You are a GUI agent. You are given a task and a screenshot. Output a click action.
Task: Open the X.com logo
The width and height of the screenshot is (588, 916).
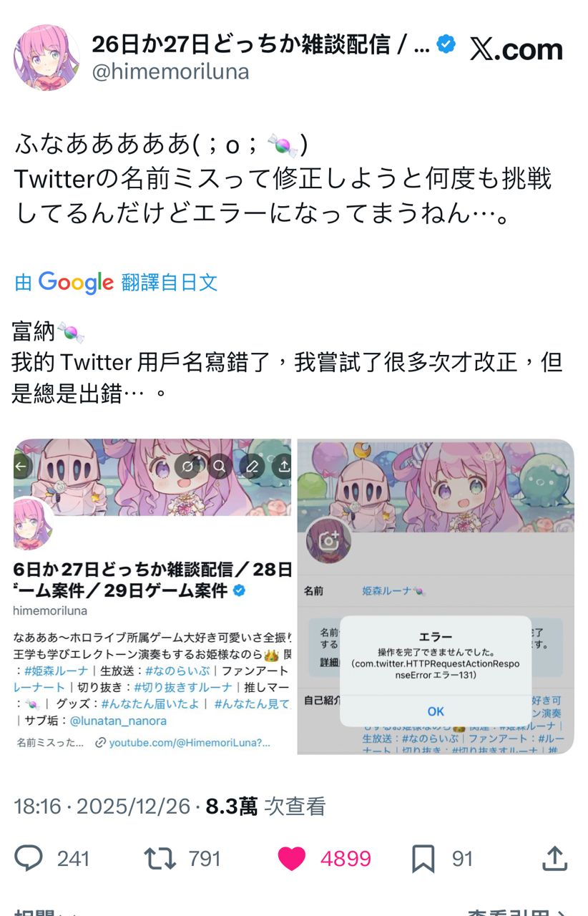[516, 49]
